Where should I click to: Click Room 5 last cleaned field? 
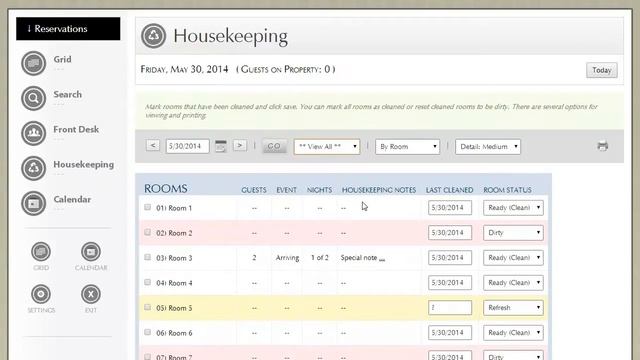[450, 308]
